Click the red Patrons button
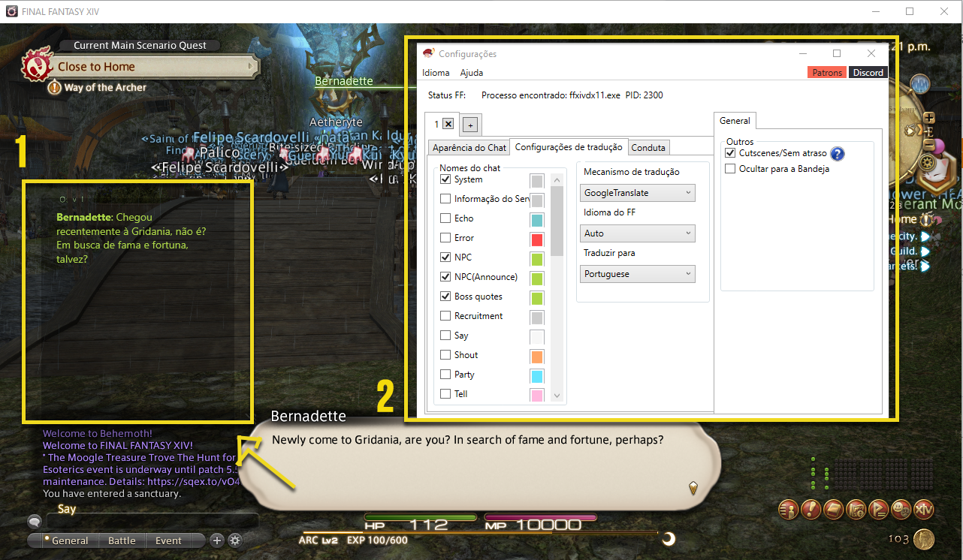This screenshot has width=963, height=560. click(827, 73)
